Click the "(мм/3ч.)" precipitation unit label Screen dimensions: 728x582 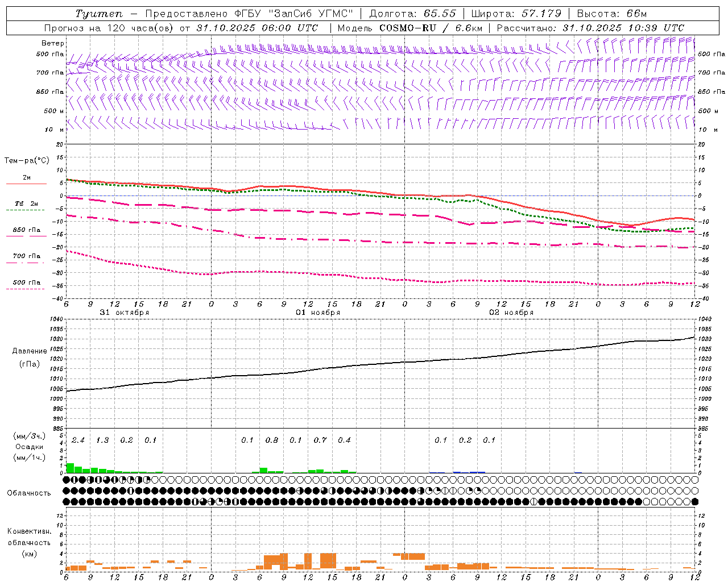point(30,436)
